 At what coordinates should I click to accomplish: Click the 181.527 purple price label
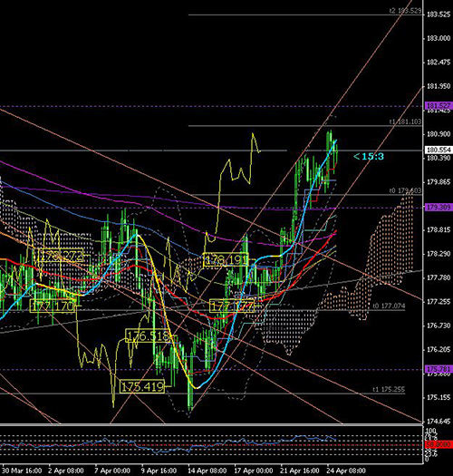pos(439,106)
